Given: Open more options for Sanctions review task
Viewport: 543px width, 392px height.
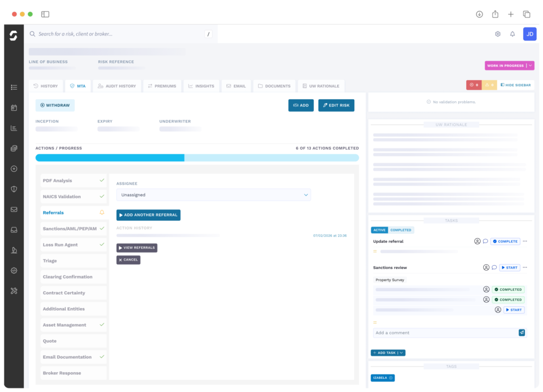Looking at the screenshot, I should [x=525, y=267].
